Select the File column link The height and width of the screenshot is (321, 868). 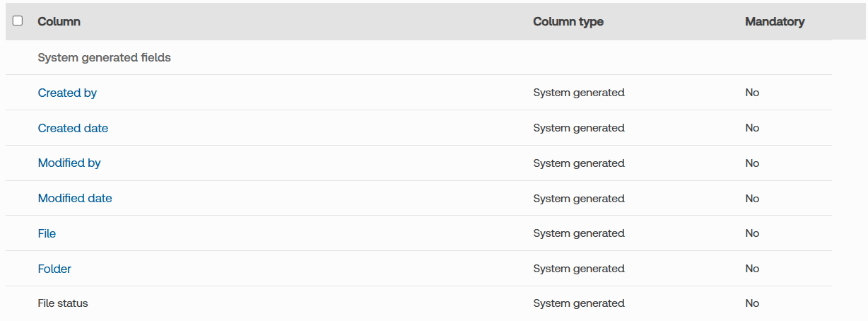point(47,233)
